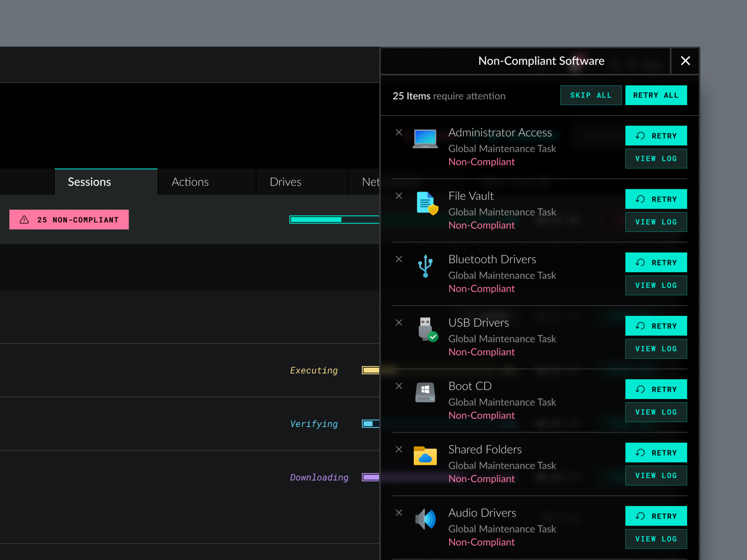The image size is (747, 560).
Task: Select the Drives tab
Action: click(x=285, y=182)
